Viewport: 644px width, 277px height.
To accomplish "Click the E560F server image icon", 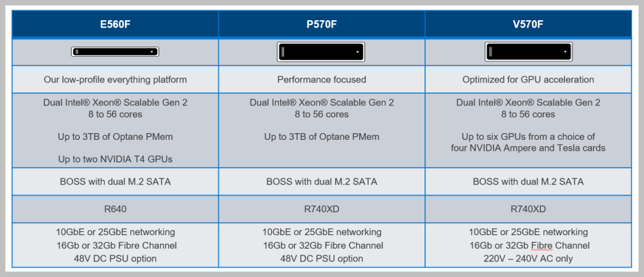I will click(115, 51).
